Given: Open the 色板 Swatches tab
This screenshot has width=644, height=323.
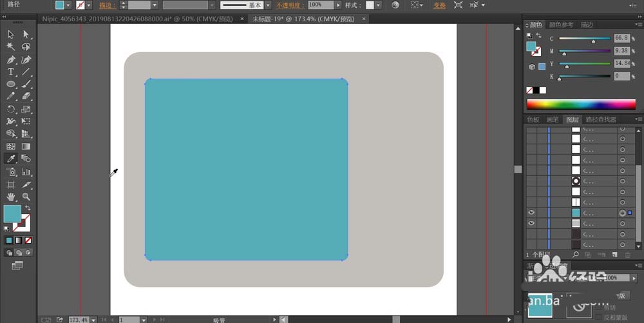Looking at the screenshot, I should pyautogui.click(x=533, y=119).
